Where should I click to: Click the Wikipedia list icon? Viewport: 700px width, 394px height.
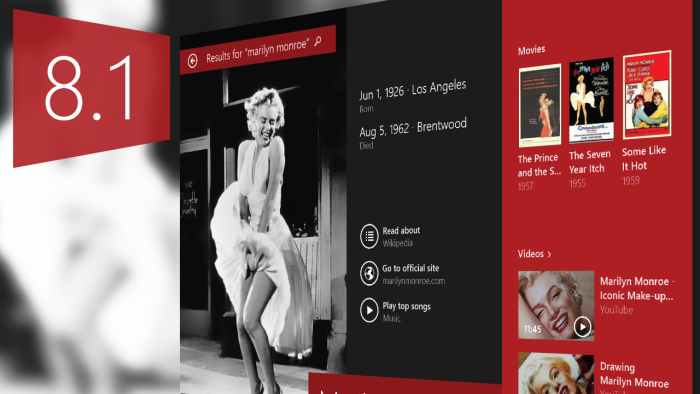(369, 236)
